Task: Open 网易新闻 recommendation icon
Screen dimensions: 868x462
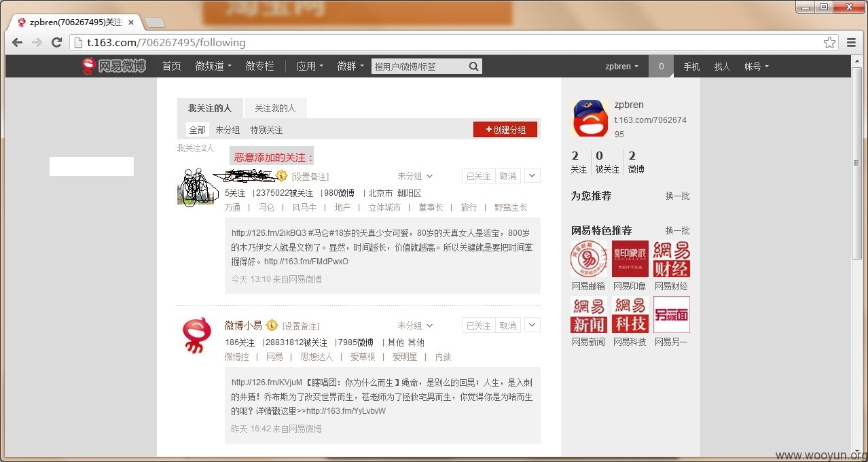Action: [588, 315]
